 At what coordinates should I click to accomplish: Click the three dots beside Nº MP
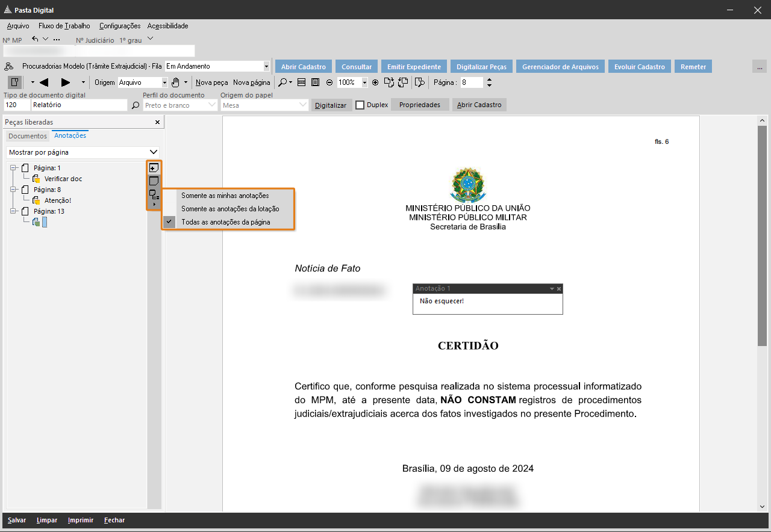pos(57,40)
